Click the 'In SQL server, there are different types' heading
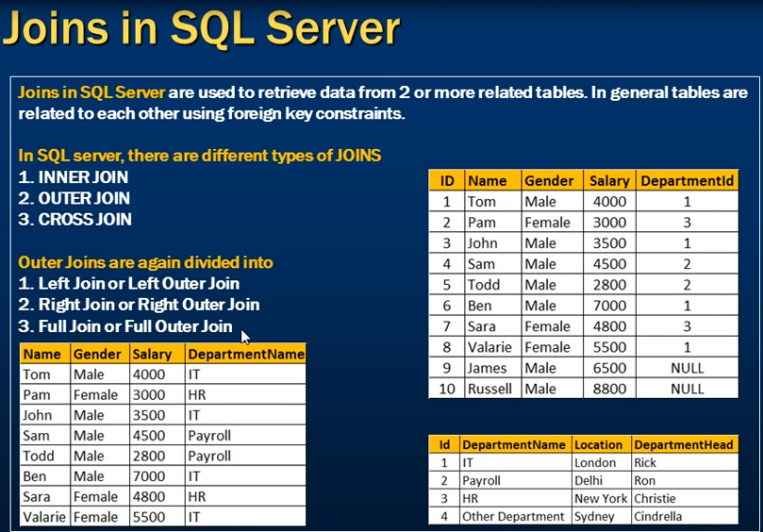This screenshot has width=763, height=532. tap(200, 156)
